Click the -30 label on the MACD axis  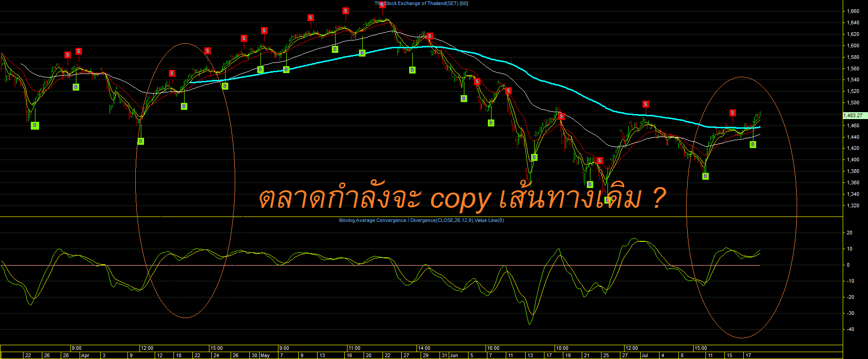pos(851,313)
